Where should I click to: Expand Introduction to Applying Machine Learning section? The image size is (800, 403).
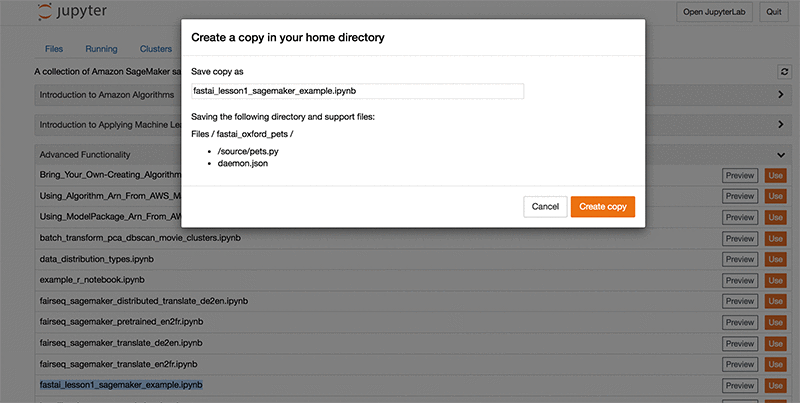click(781, 124)
